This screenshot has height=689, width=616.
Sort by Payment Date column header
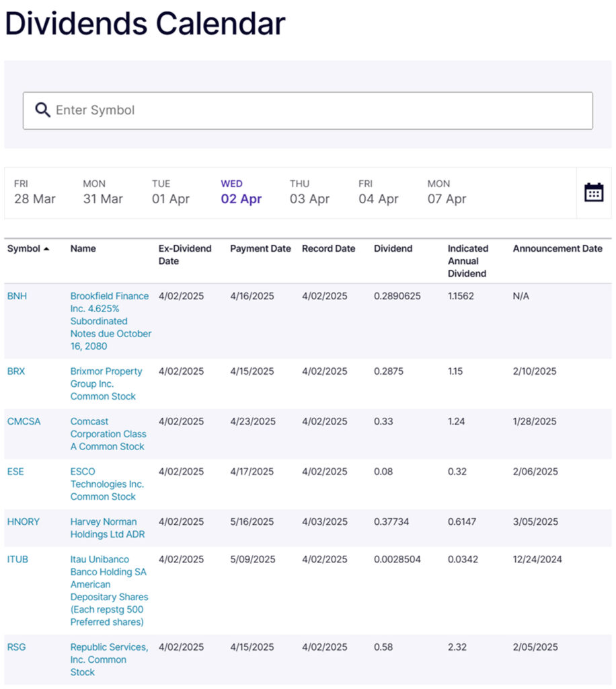click(260, 248)
